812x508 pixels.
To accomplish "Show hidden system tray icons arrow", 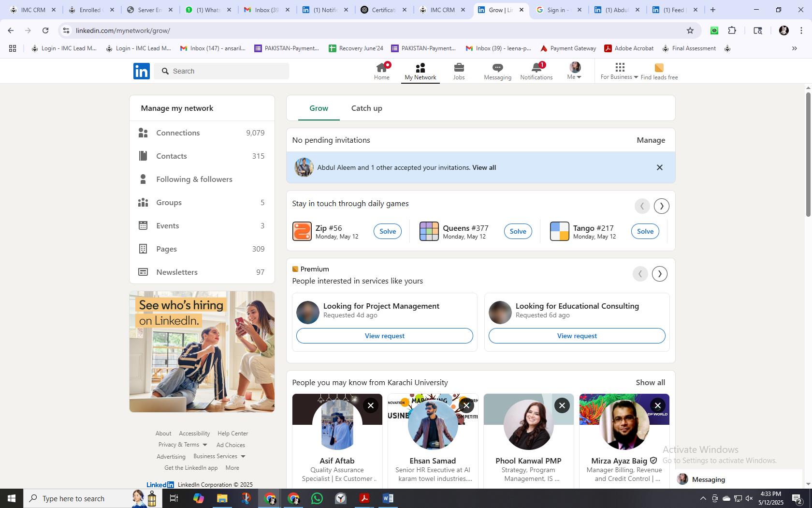I will point(703,498).
